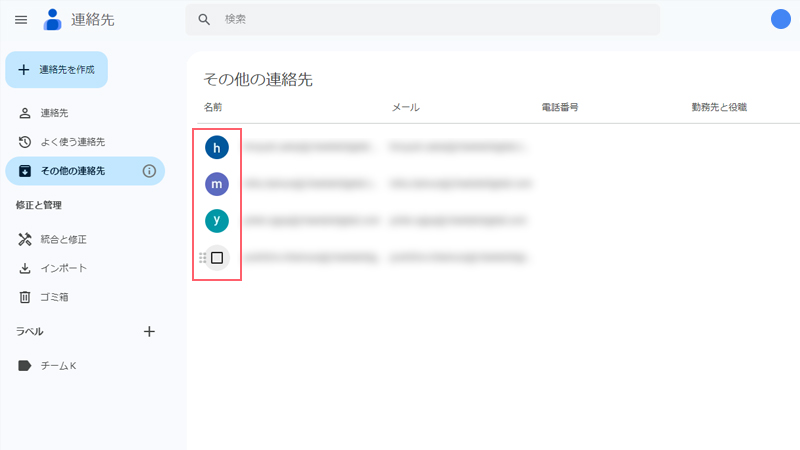Select the contact with 'h' avatar

(217, 148)
